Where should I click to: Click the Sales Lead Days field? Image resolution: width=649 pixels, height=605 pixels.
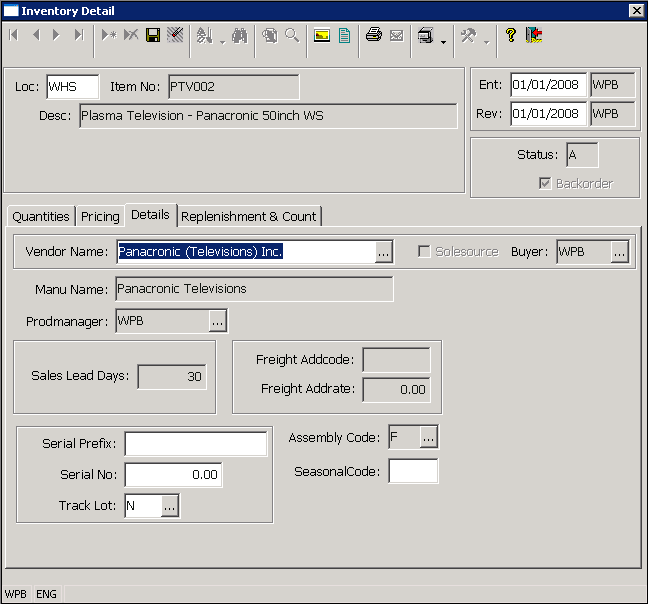172,377
